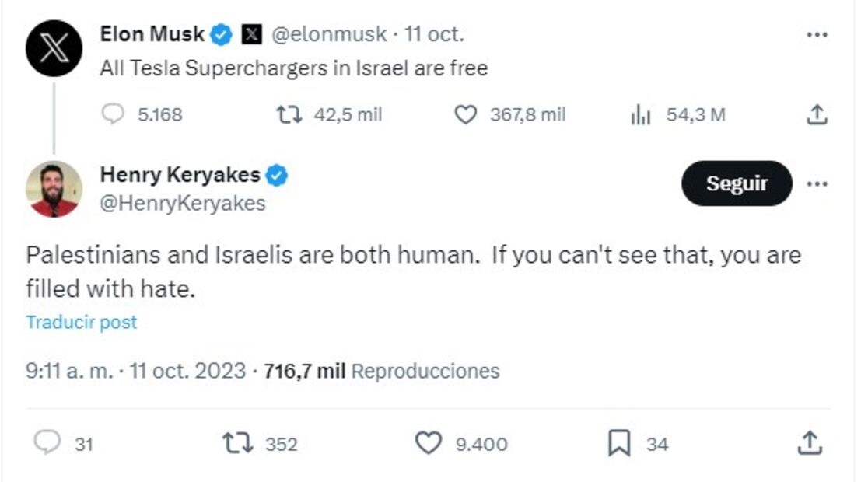
Task: Like Elon Musk's Supercharger tweet
Action: [x=467, y=115]
